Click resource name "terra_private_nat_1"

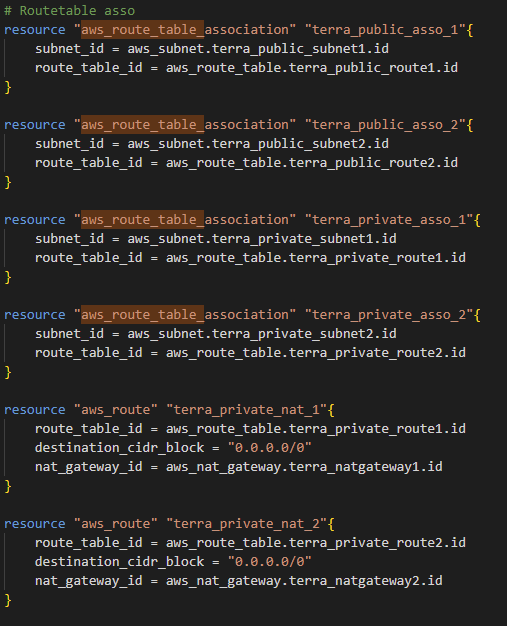click(x=247, y=410)
